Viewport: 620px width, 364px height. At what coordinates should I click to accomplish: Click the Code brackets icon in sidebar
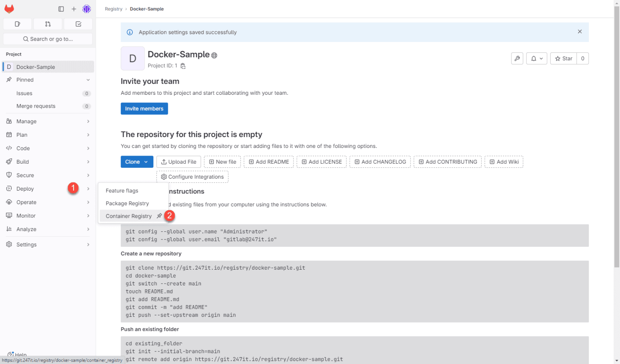point(9,148)
